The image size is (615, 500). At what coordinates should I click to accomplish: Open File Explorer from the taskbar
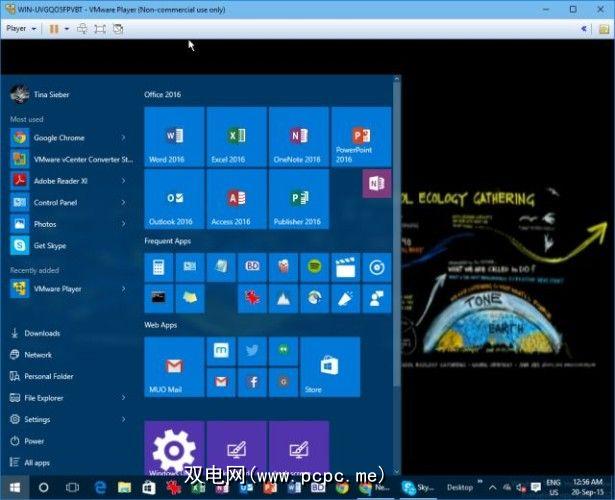[x=124, y=487]
